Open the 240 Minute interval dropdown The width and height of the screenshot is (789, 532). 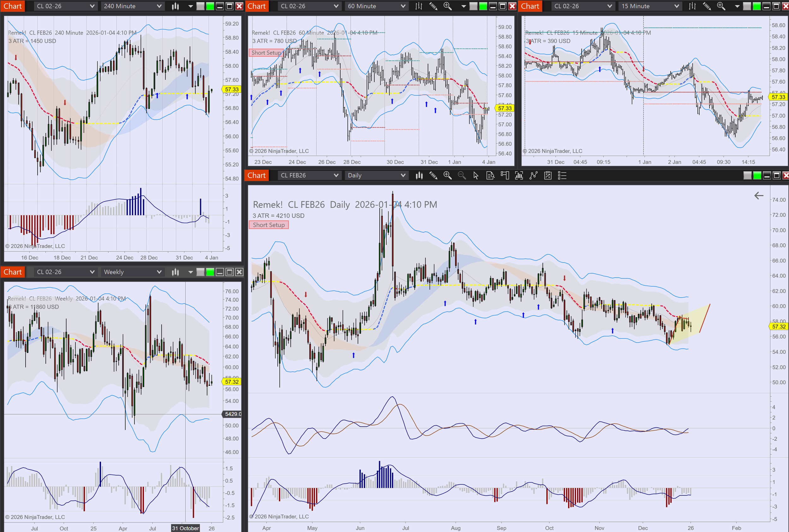(x=132, y=6)
